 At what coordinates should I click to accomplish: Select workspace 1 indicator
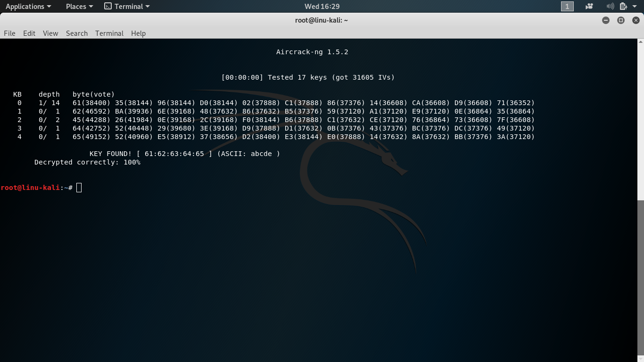coord(567,6)
